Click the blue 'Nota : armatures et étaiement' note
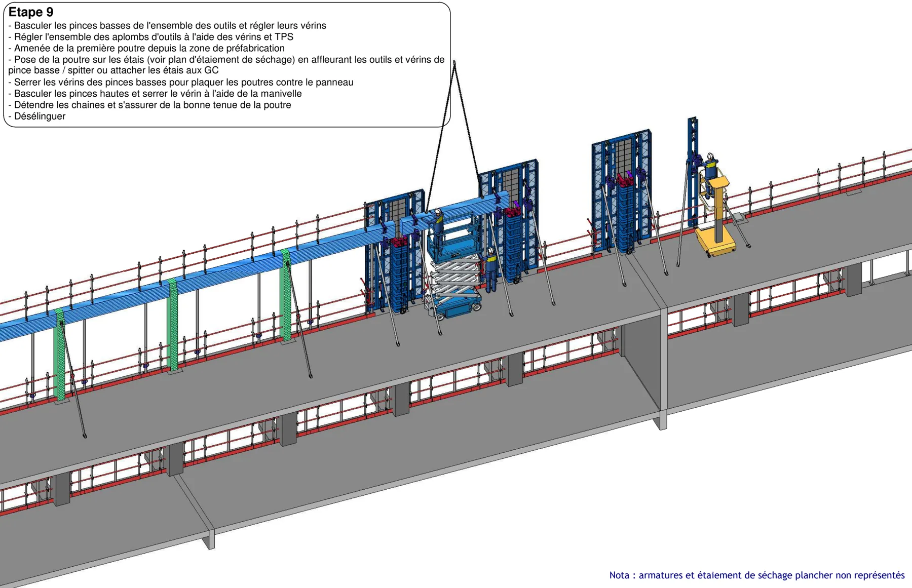The height and width of the screenshot is (588, 912). click(757, 575)
